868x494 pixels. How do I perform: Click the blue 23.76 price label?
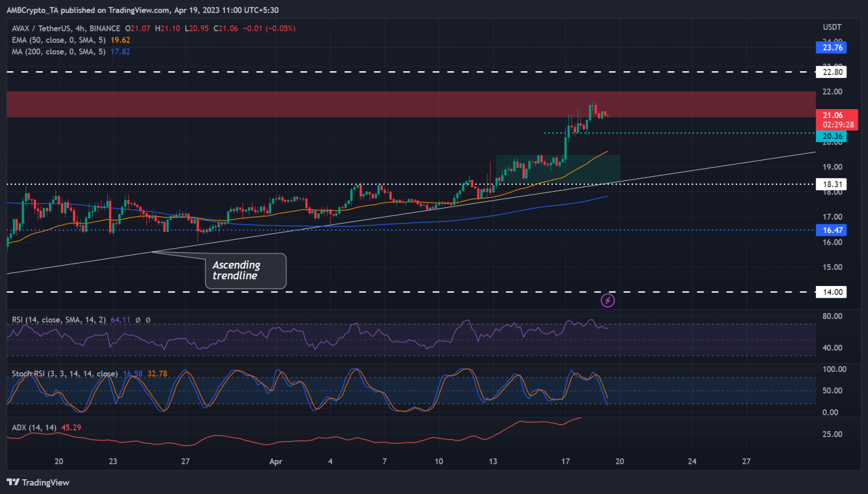[x=831, y=47]
